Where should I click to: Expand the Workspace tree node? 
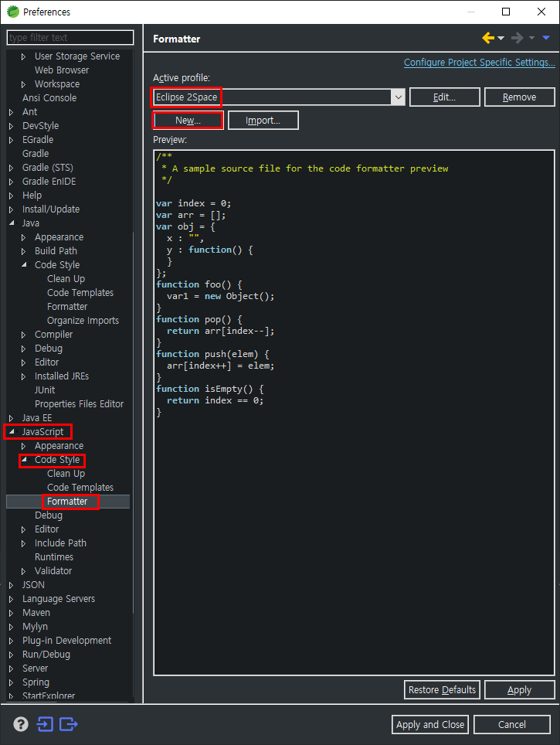23,84
